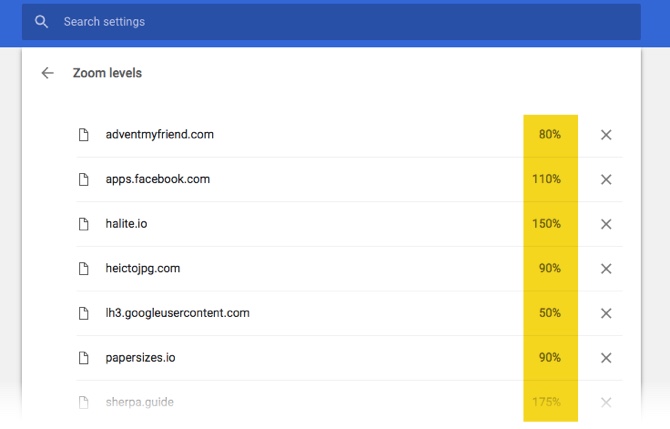Click the page icon beside heictojpg.com

pyautogui.click(x=84, y=268)
